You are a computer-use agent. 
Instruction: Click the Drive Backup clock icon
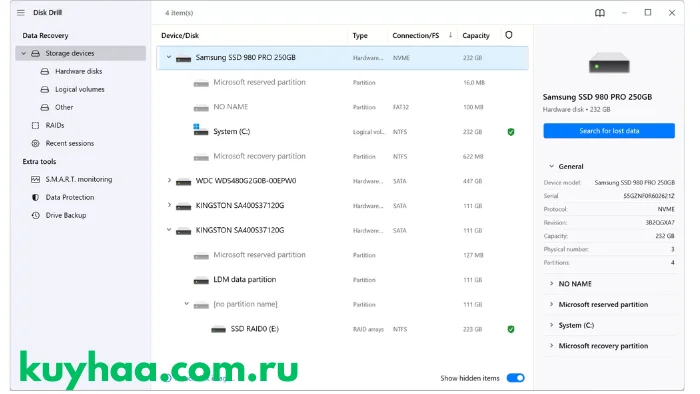coord(35,216)
